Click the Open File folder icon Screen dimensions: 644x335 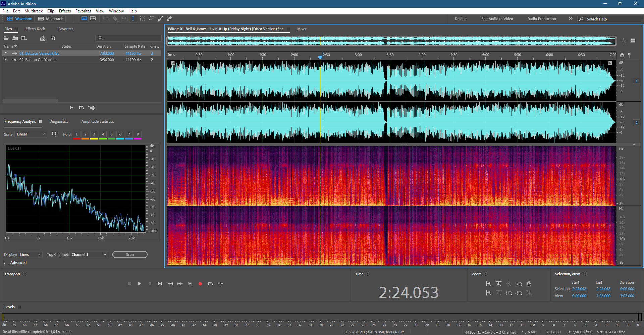point(6,38)
